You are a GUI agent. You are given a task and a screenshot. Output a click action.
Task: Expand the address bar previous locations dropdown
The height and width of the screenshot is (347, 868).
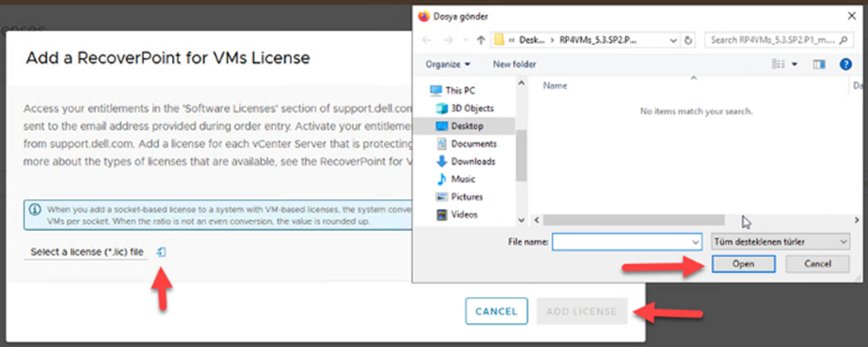click(x=673, y=41)
